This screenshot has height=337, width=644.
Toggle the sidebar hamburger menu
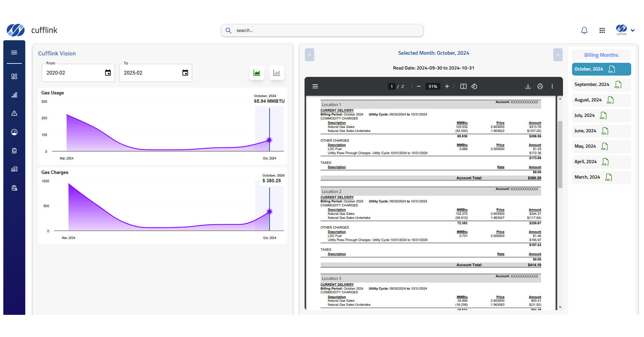[14, 52]
